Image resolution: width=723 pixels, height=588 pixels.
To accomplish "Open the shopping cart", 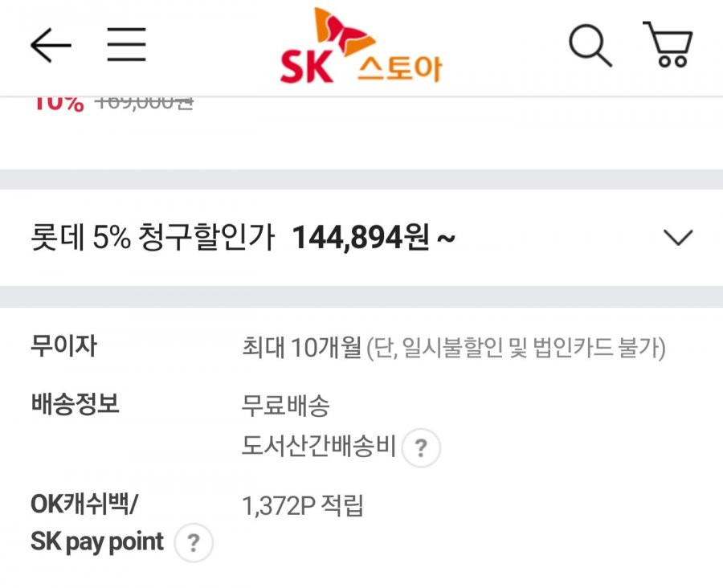I will [668, 44].
